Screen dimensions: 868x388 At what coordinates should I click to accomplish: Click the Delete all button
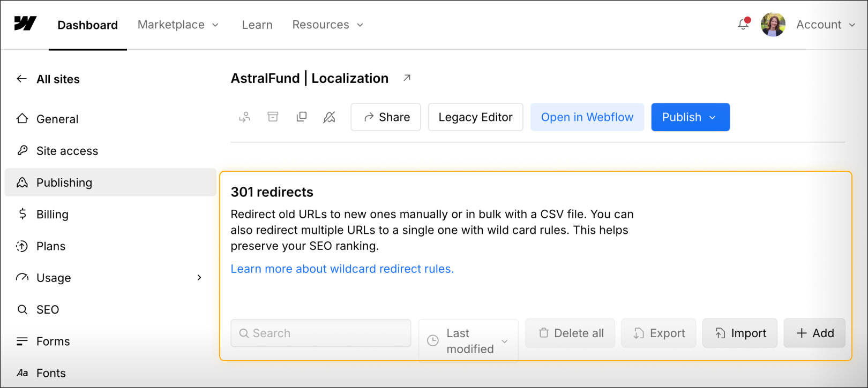click(570, 333)
